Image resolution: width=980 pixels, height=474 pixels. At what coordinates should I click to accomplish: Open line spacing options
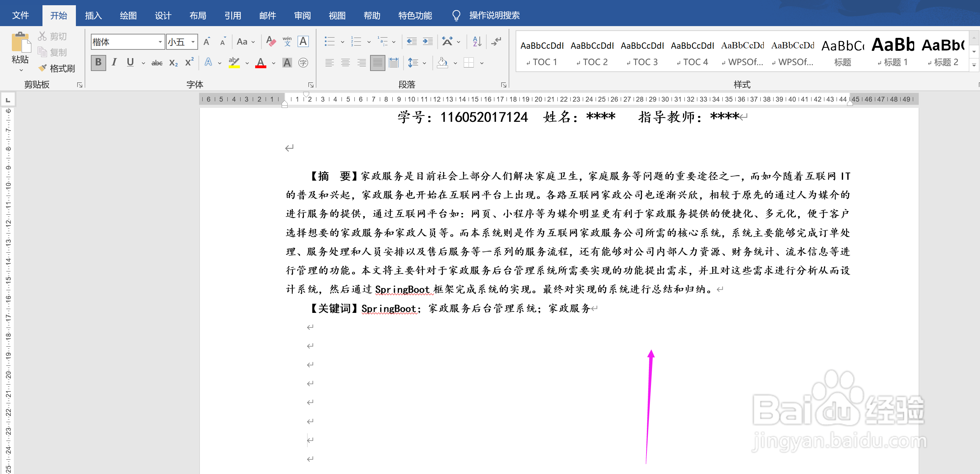413,63
